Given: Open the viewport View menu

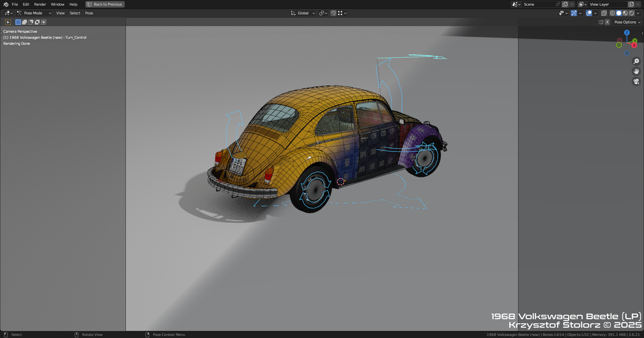Looking at the screenshot, I should pos(60,13).
